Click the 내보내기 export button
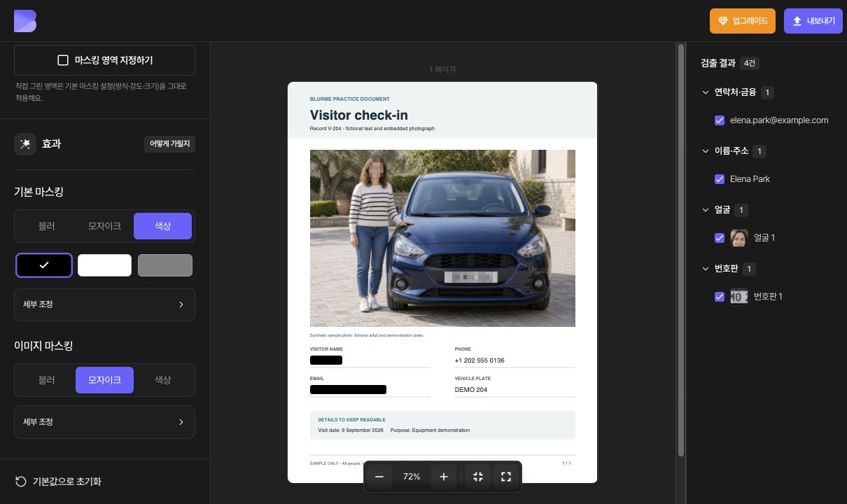 click(813, 21)
